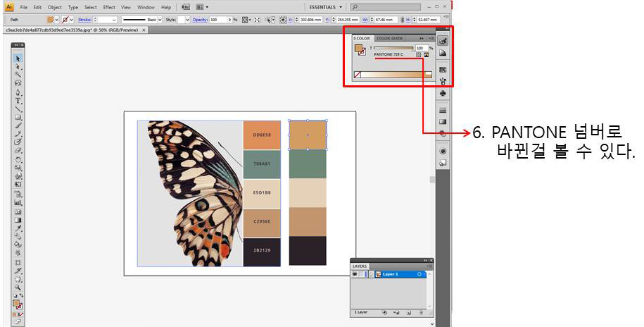This screenshot has height=327, width=644.
Task: Select the Artboard tool
Action: (18, 262)
